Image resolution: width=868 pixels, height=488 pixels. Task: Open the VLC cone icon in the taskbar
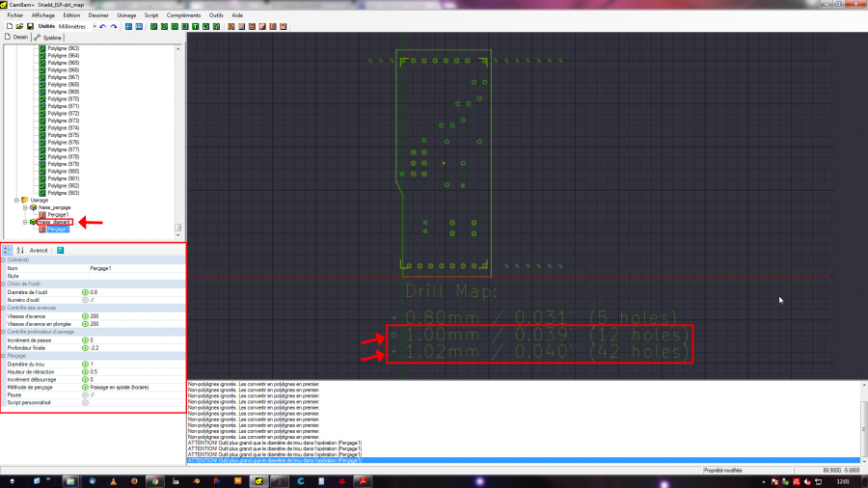(113, 481)
